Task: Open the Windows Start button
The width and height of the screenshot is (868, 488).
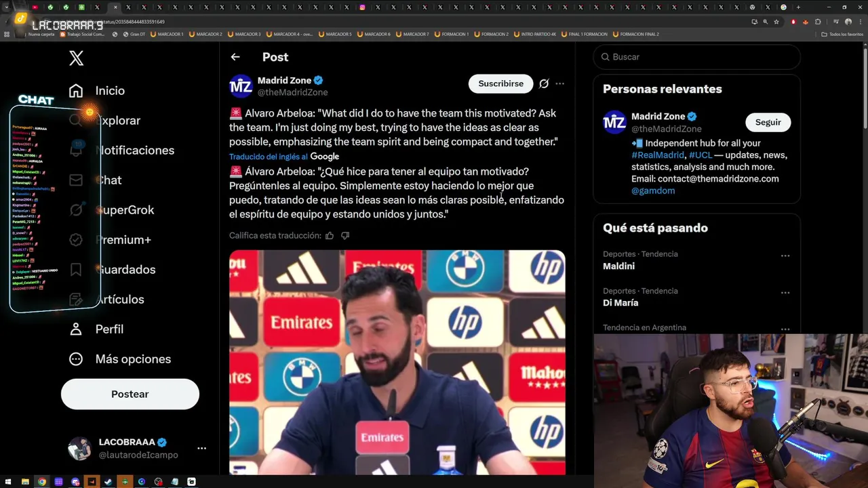Action: click(x=8, y=482)
